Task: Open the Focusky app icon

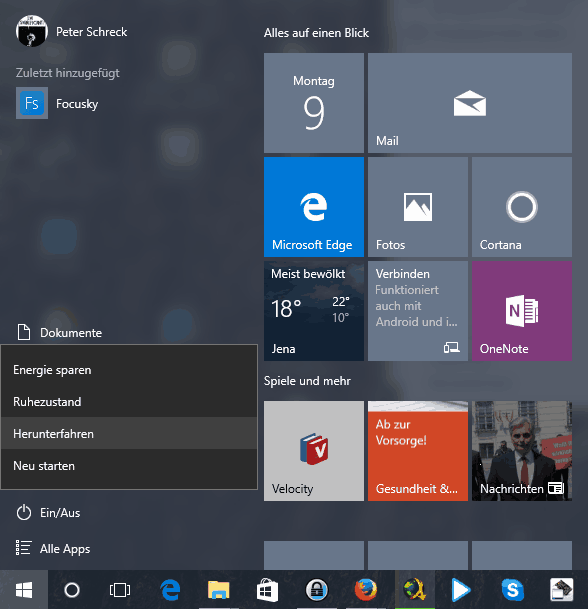Action: (x=32, y=103)
